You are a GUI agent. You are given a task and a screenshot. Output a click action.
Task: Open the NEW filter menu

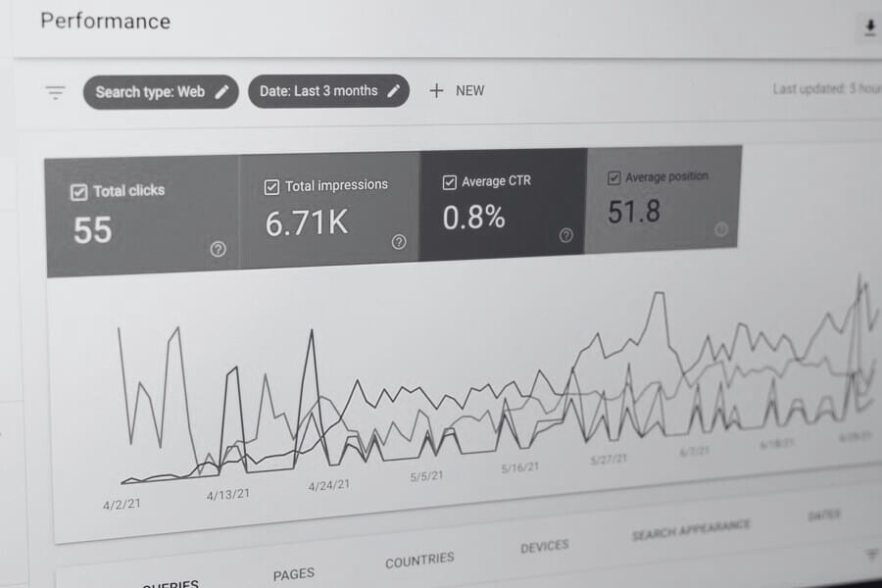coord(457,90)
